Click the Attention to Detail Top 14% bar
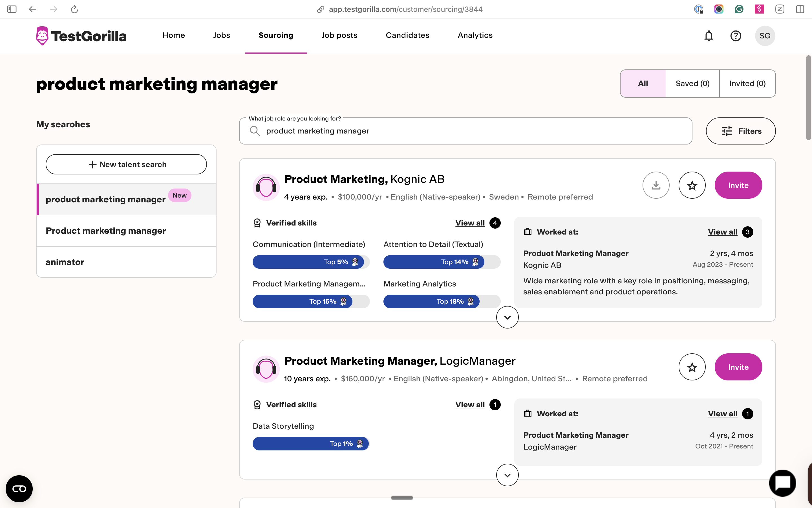Screen dimensions: 812x508 coord(442,262)
